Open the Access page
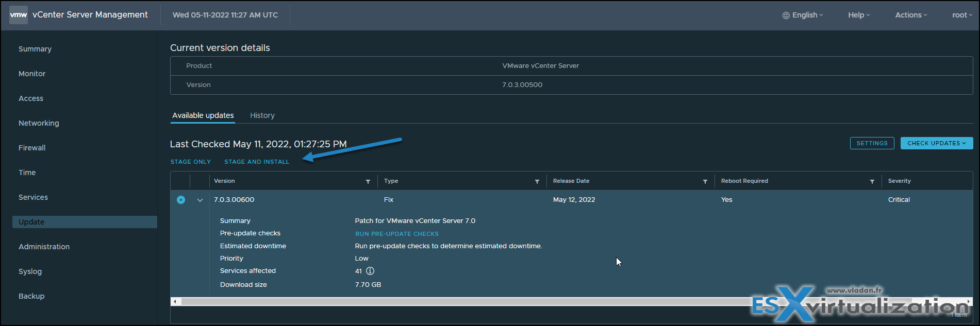Image resolution: width=980 pixels, height=326 pixels. [x=31, y=98]
